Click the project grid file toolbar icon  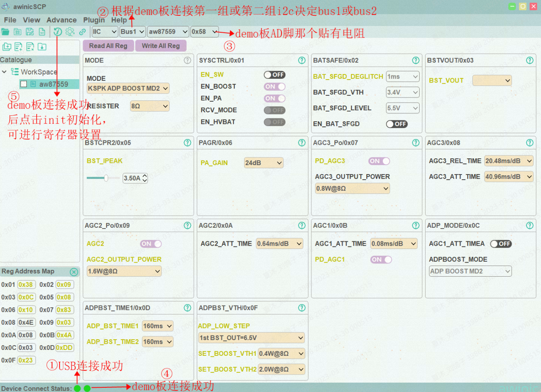17,31
